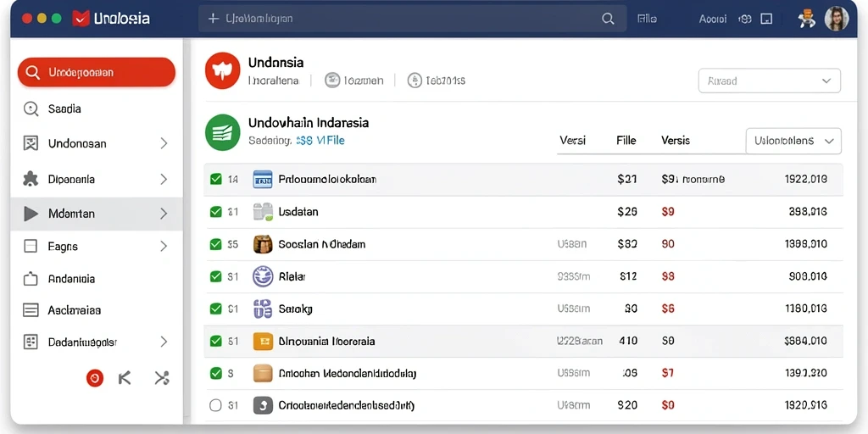868x434 pixels.
Task: Click the red circle icon at sidebar bottom
Action: [95, 378]
